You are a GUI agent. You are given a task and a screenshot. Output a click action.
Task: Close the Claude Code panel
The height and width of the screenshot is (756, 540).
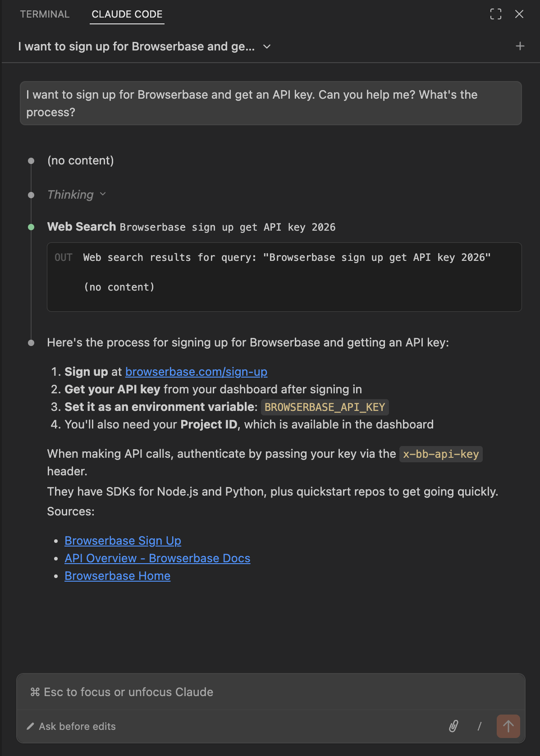coord(519,14)
